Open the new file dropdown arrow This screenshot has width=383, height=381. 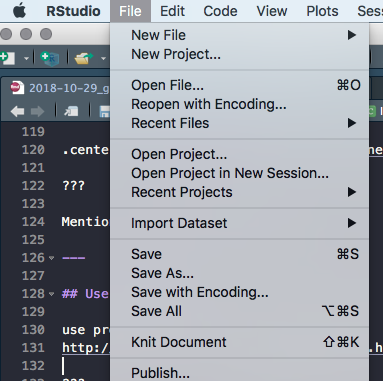coord(26,59)
